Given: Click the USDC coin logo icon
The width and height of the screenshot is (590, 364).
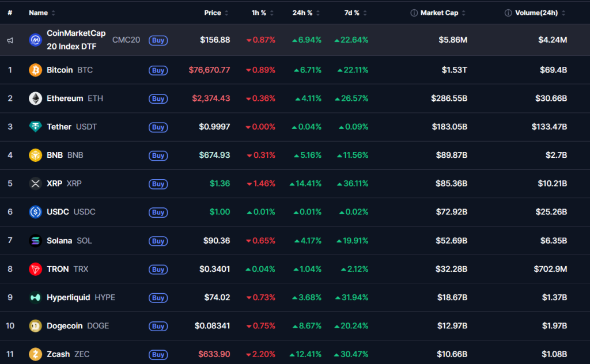Looking at the screenshot, I should [x=35, y=212].
